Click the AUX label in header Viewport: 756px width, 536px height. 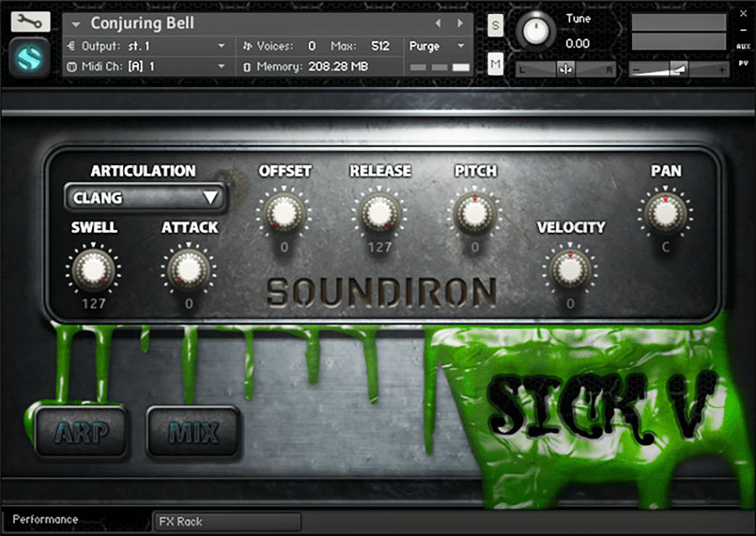(743, 47)
